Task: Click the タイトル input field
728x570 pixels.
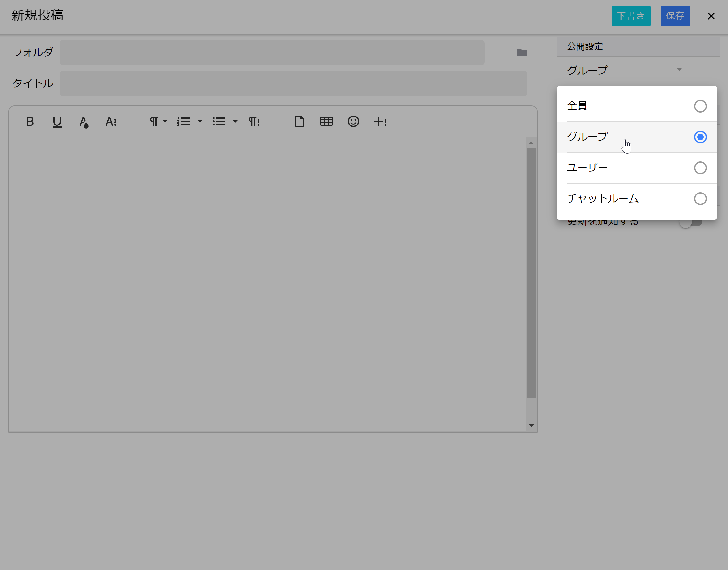Action: (x=293, y=83)
